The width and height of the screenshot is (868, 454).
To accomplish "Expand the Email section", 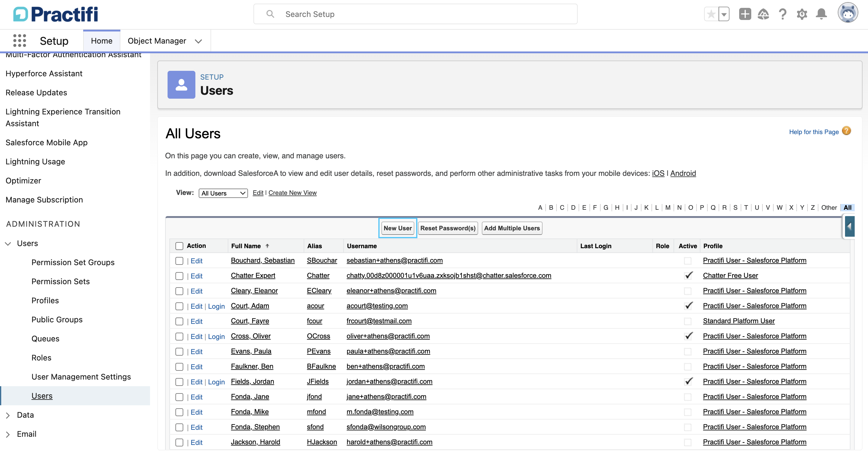I will coord(8,434).
